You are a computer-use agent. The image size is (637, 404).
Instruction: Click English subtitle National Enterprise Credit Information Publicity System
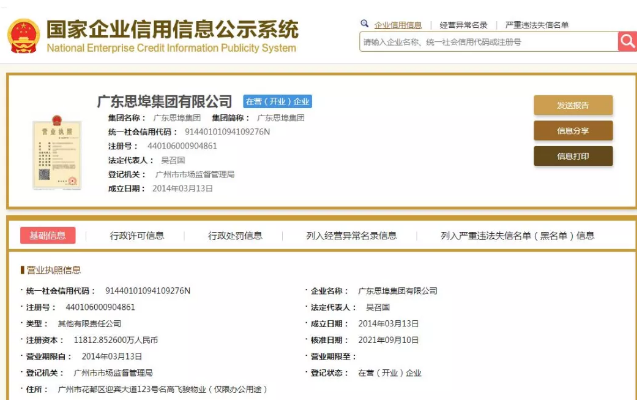click(x=171, y=48)
